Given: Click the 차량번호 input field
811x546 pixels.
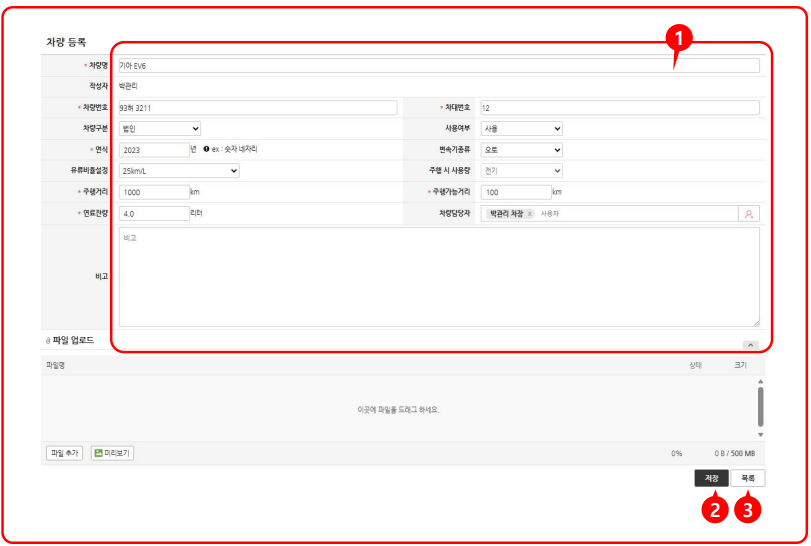Looking at the screenshot, I should 257,107.
